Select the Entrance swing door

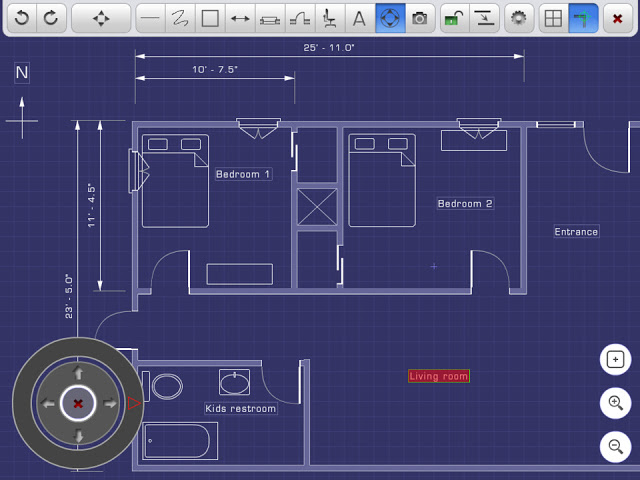click(x=606, y=147)
